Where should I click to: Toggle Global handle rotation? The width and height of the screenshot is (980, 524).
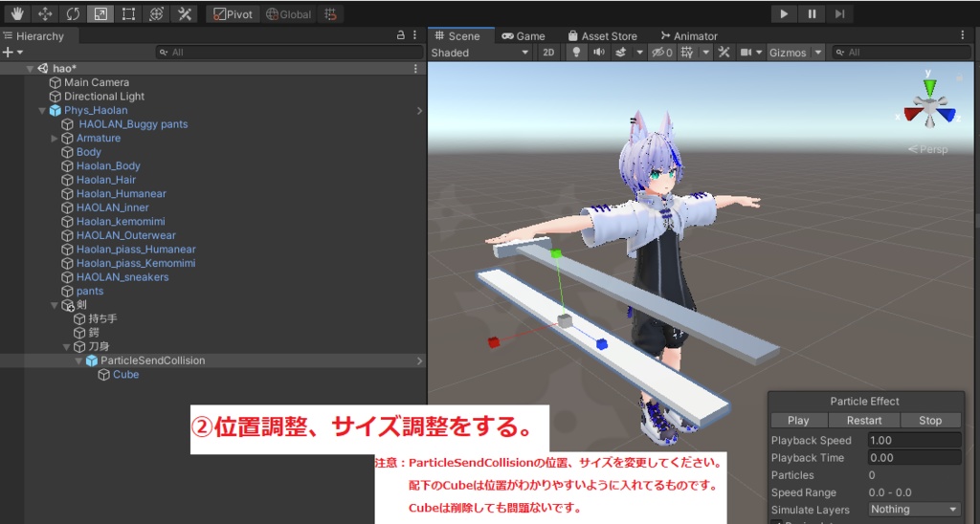point(288,14)
